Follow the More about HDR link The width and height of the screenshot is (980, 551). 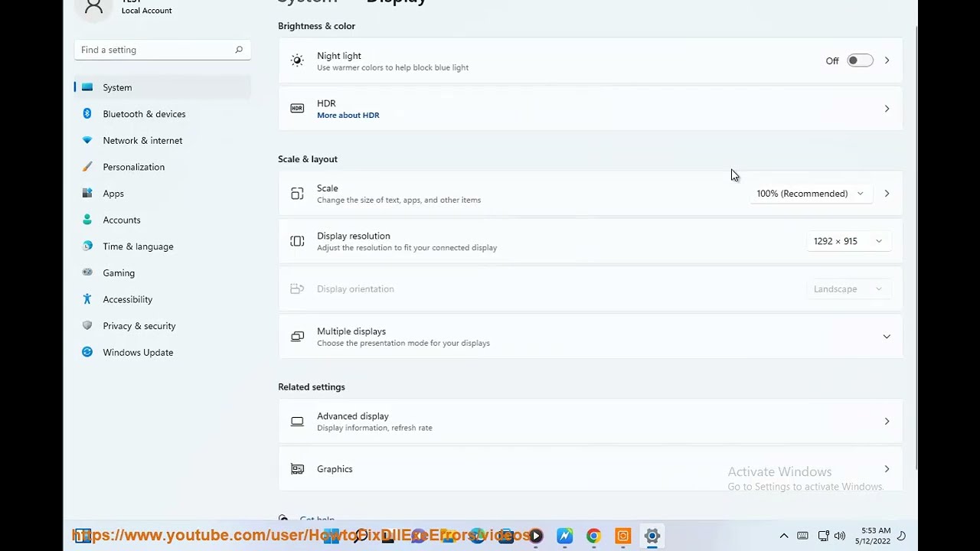click(348, 116)
